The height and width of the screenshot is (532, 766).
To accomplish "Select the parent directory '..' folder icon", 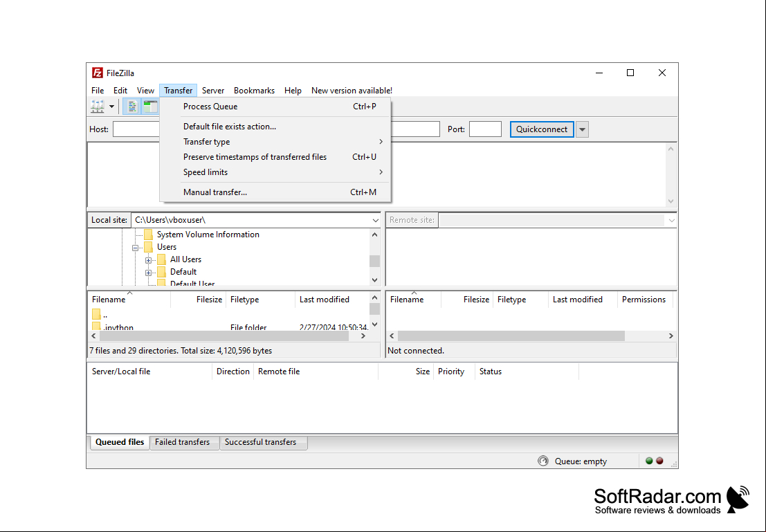I will (x=96, y=314).
